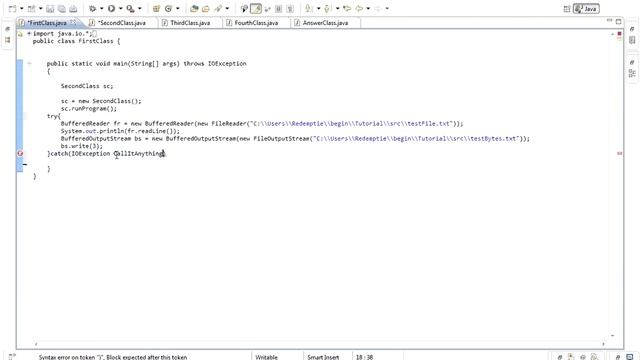Click the testBytes.txt path string
The image size is (640, 360).
coord(416,138)
